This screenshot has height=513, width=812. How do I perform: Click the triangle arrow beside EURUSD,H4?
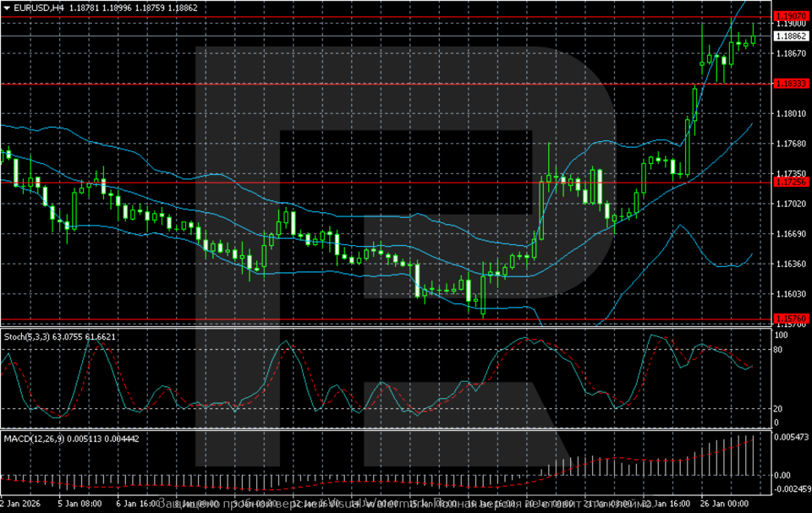tap(5, 8)
